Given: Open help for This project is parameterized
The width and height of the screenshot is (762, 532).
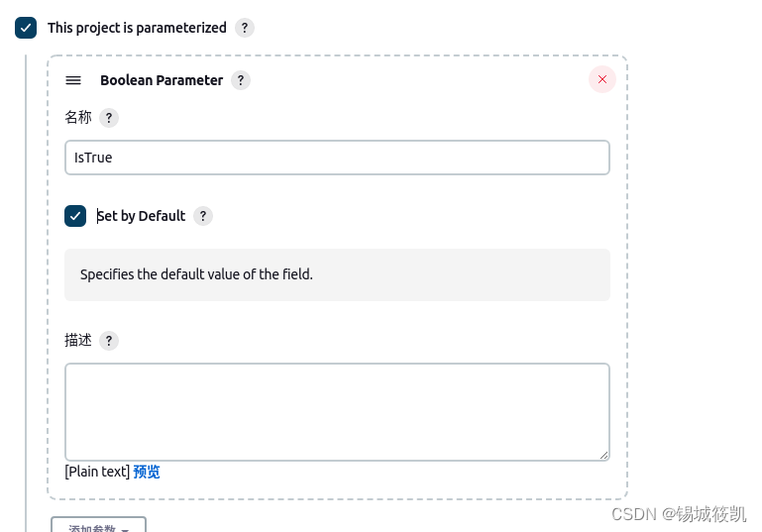Looking at the screenshot, I should pos(245,28).
